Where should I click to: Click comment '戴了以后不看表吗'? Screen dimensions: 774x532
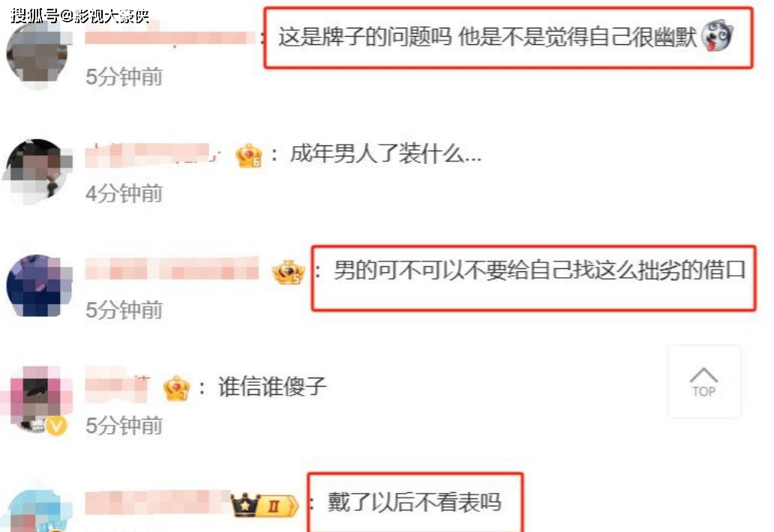click(x=414, y=503)
